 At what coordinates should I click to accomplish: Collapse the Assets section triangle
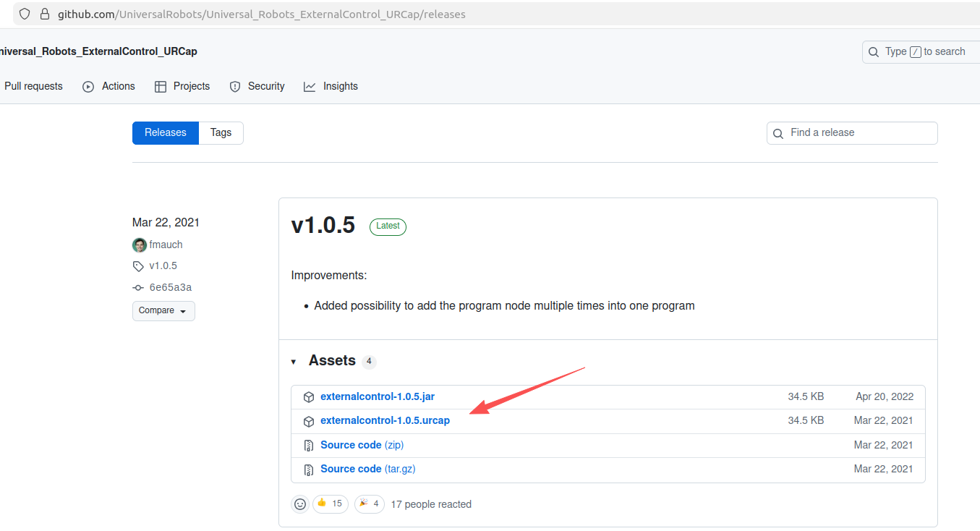[x=294, y=361]
